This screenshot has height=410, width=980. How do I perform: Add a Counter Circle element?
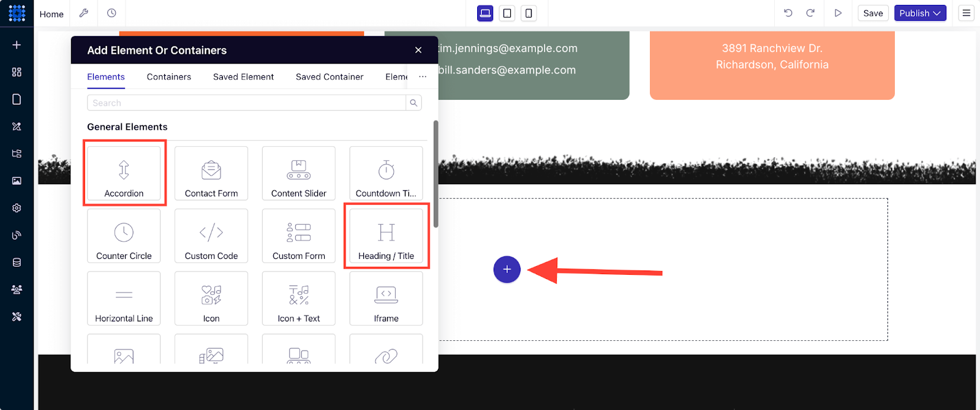tap(124, 236)
